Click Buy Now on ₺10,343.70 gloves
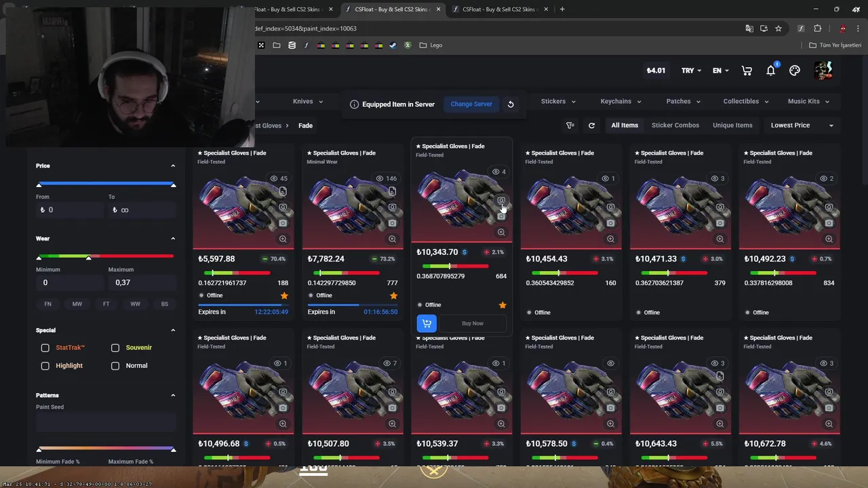This screenshot has width=868, height=488. click(473, 323)
